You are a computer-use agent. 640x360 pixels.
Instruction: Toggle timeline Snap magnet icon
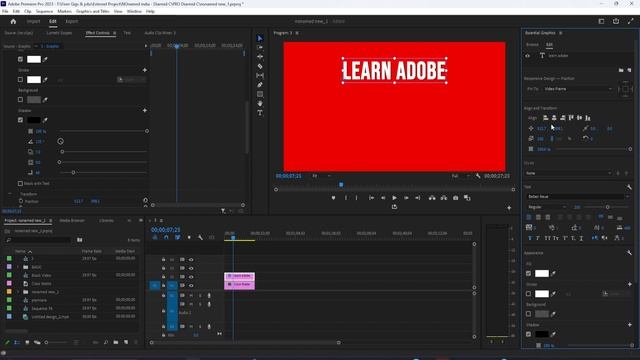[x=166, y=237]
